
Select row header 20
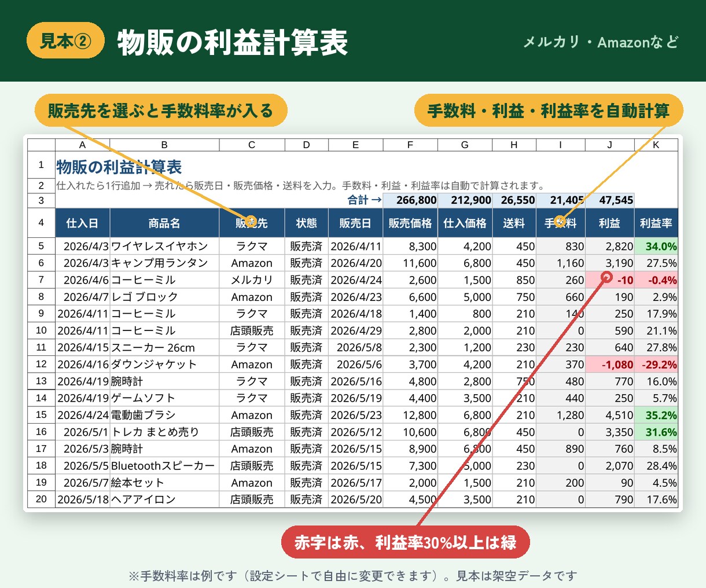click(x=41, y=499)
